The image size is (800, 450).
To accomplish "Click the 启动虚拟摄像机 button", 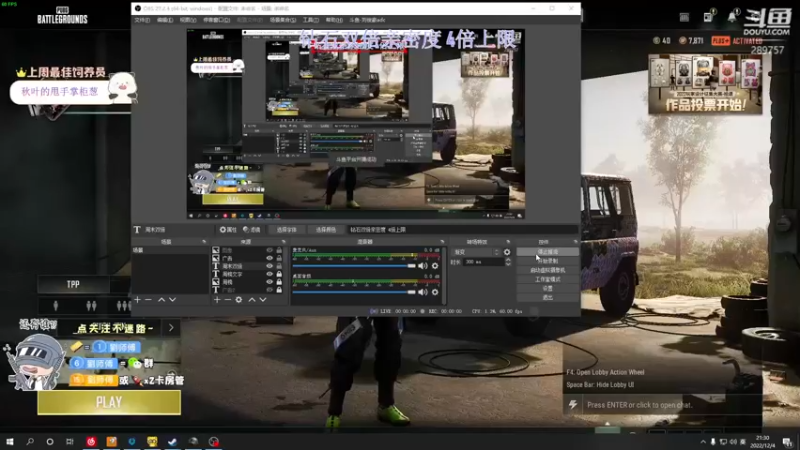I will 547,270.
